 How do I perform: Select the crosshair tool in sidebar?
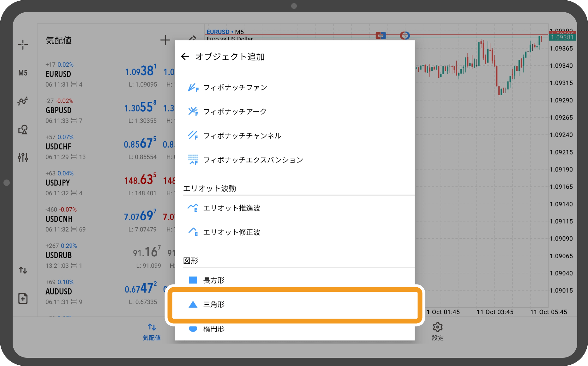(23, 45)
